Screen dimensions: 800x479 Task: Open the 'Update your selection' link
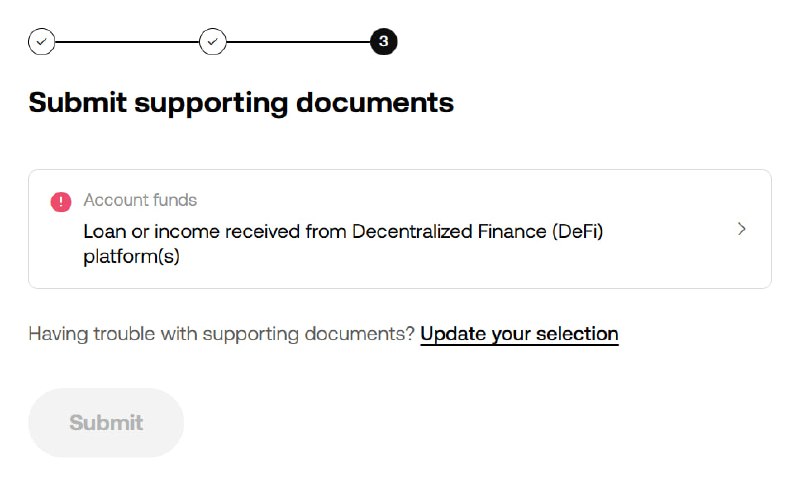(x=519, y=334)
